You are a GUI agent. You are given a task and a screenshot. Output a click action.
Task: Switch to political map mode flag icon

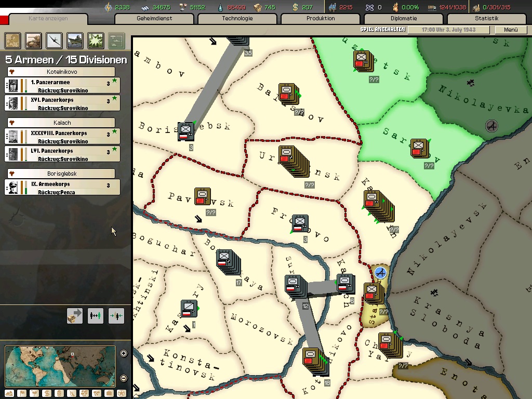pos(22,394)
